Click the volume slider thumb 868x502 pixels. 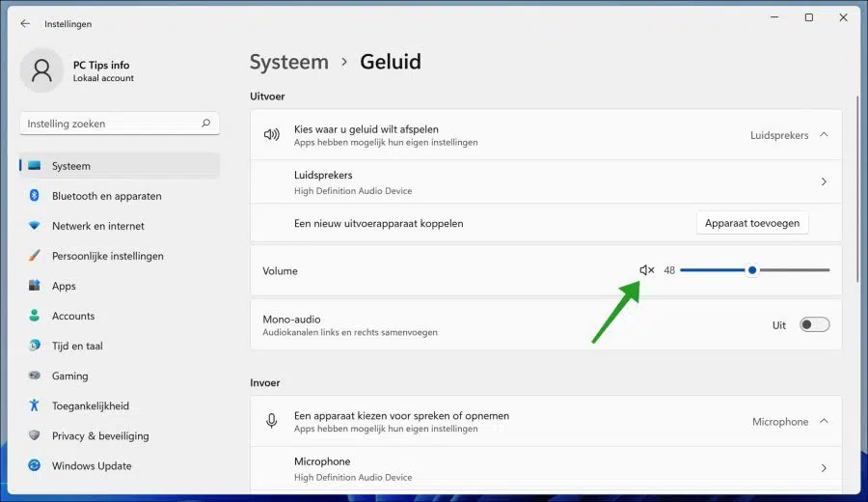pos(751,270)
